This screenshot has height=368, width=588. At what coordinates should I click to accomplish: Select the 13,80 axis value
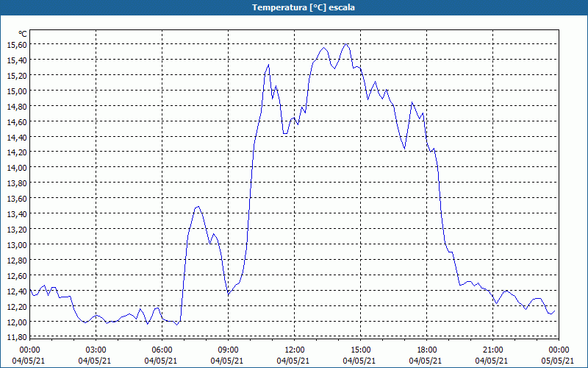coord(17,183)
